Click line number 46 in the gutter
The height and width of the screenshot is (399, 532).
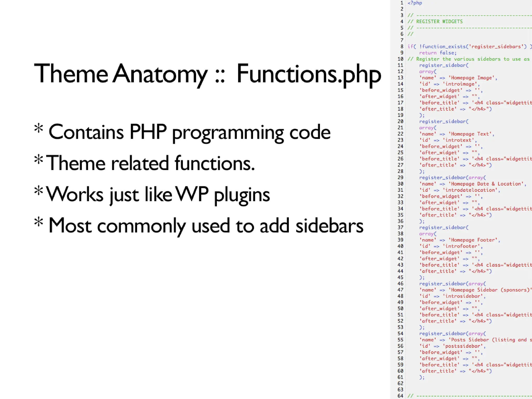click(400, 284)
